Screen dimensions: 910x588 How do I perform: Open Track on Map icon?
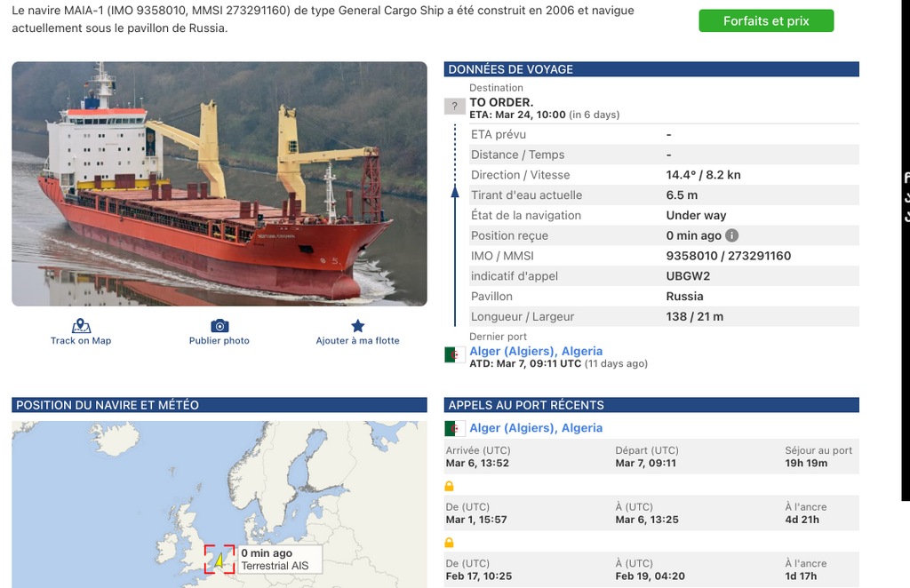click(x=81, y=326)
